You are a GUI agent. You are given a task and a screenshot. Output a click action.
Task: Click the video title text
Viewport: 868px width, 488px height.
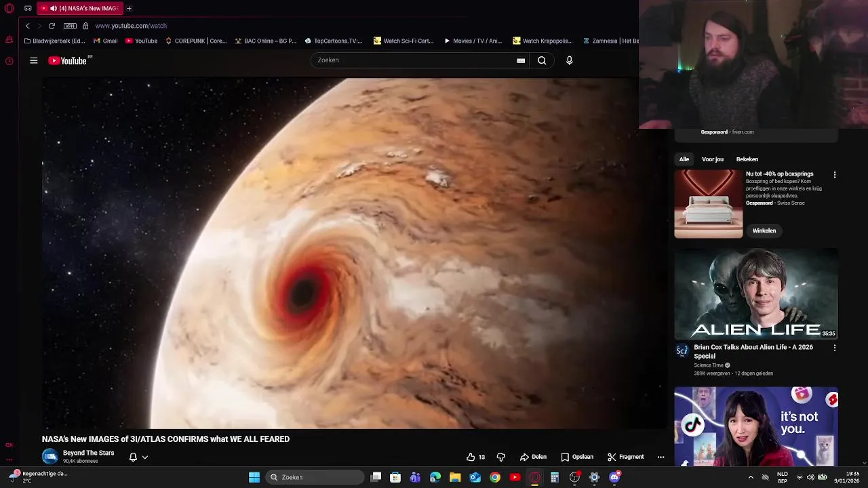[x=165, y=439]
